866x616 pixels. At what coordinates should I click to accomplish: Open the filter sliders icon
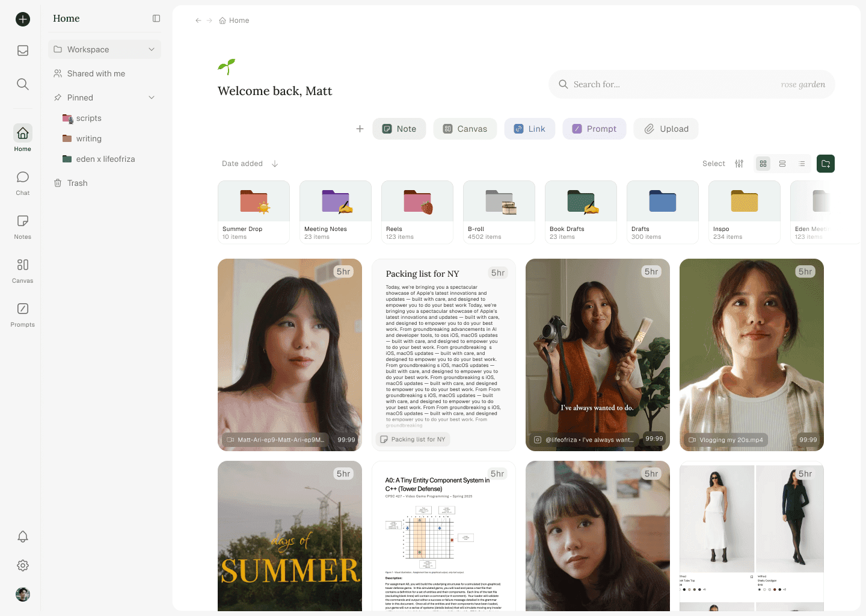(739, 164)
